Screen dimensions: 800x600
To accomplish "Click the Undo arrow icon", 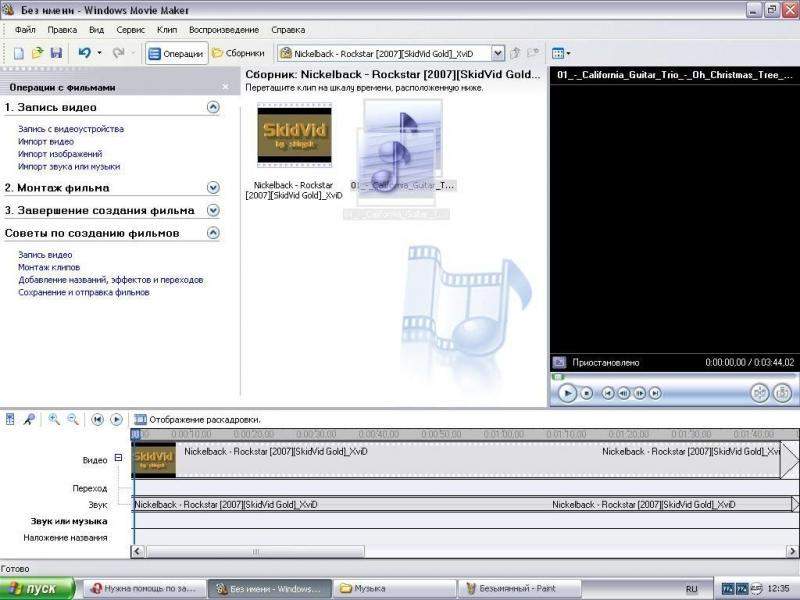I will coord(85,53).
